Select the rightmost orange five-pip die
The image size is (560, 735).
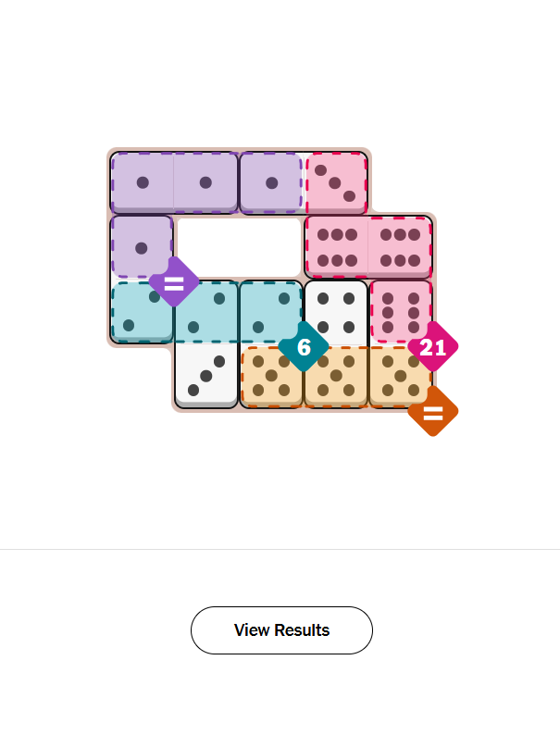point(400,376)
